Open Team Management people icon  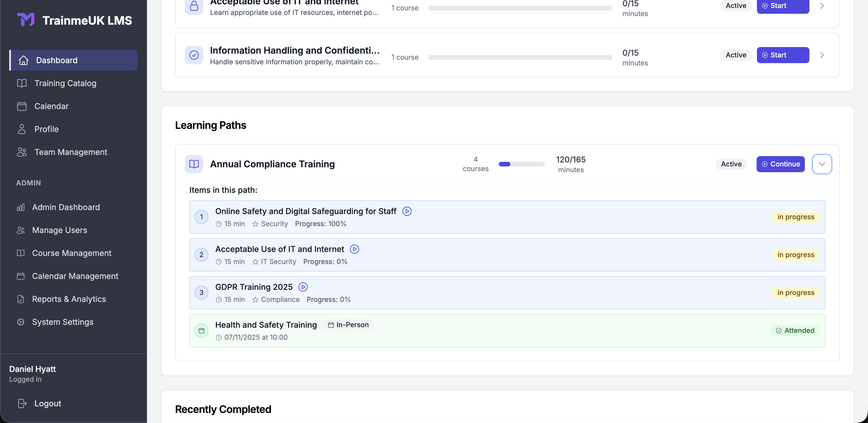click(22, 152)
